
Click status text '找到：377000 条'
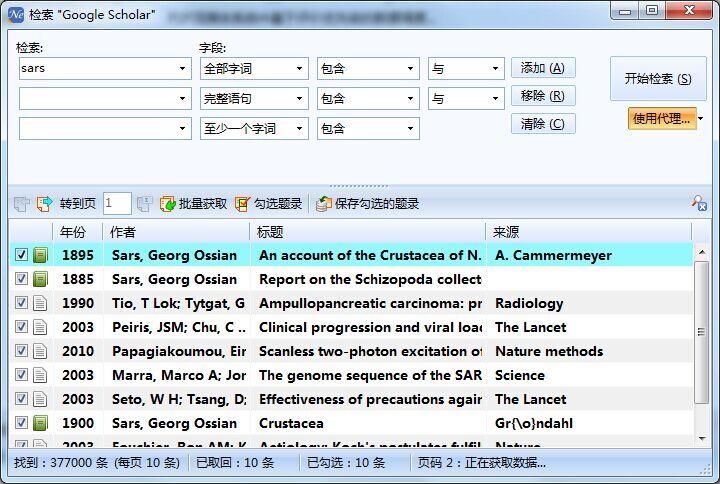pos(61,462)
